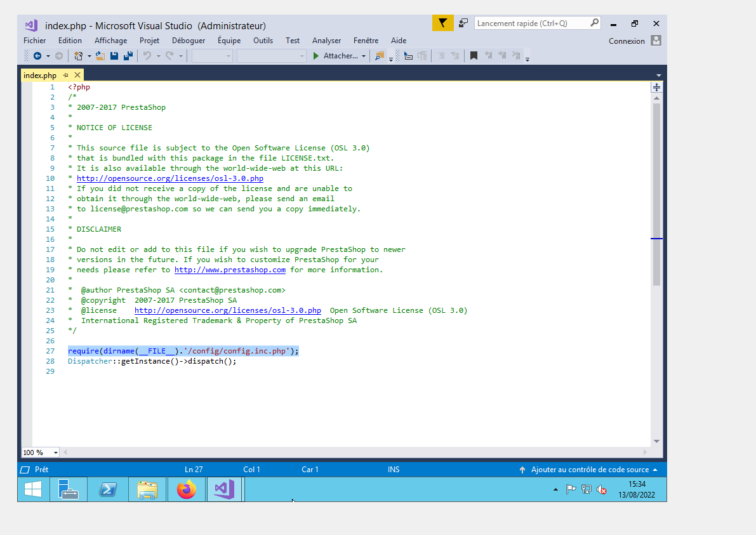Screen dimensions: 756x535
Task: Launch PowerShell from the taskbar
Action: pyautogui.click(x=107, y=489)
